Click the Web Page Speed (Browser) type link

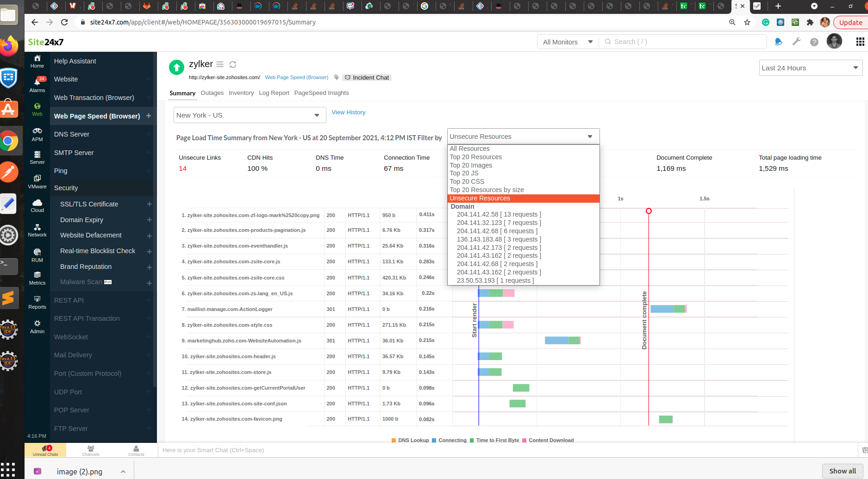point(297,77)
